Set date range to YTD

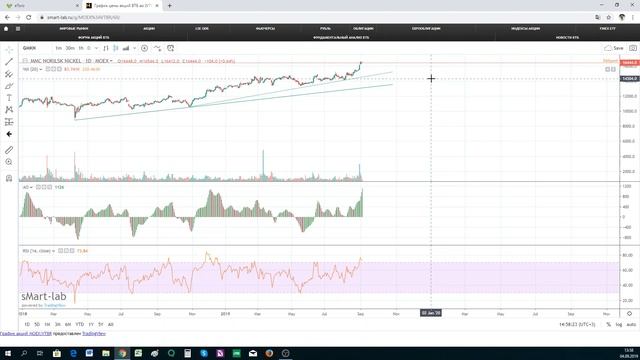80,324
